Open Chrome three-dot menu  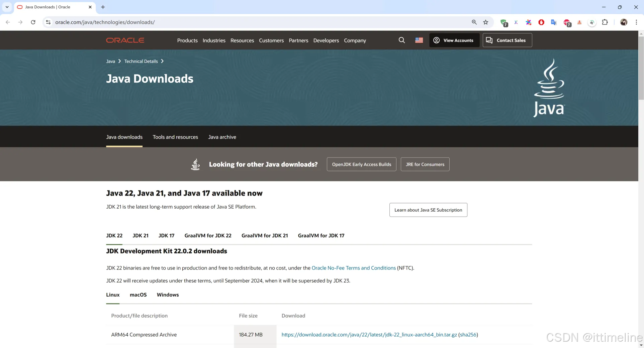tap(636, 22)
